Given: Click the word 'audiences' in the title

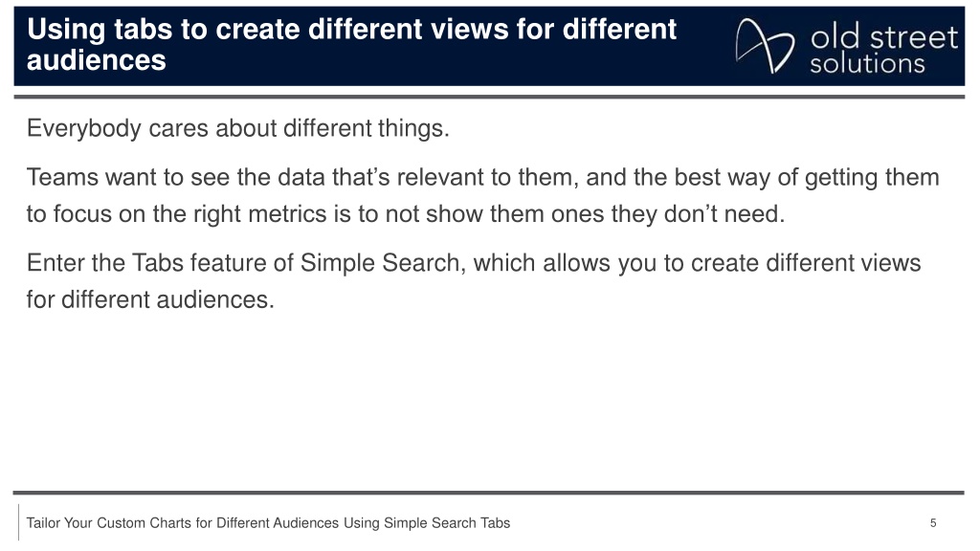Looking at the screenshot, I should click(x=97, y=60).
